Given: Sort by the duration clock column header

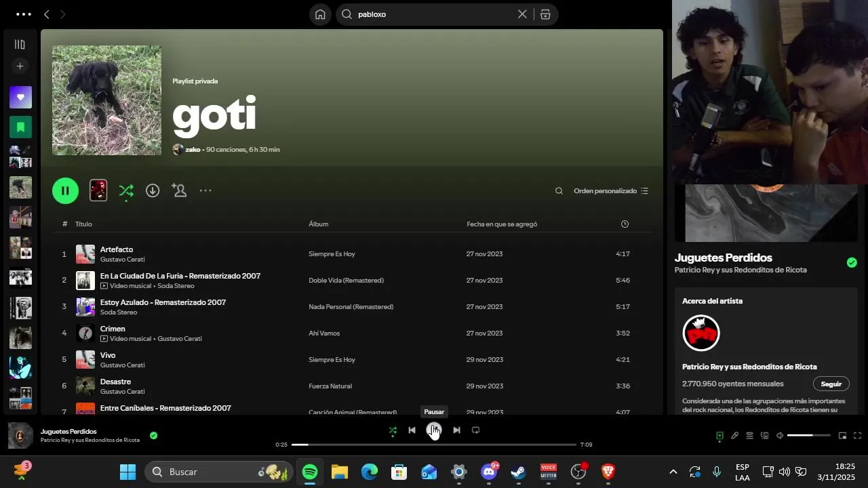Looking at the screenshot, I should (x=625, y=224).
